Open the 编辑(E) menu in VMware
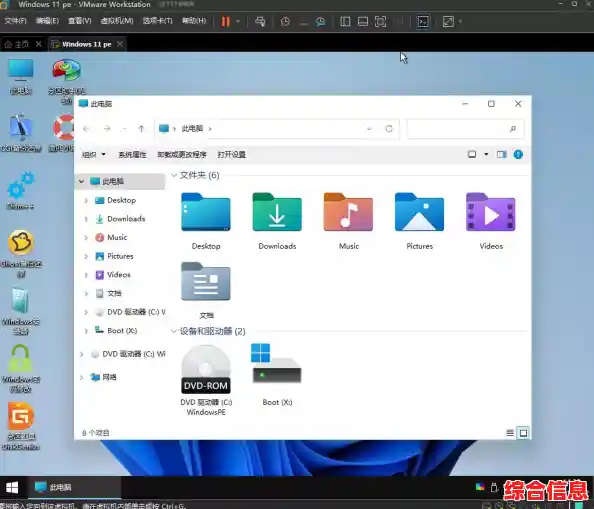This screenshot has height=509, width=594. pos(47,21)
